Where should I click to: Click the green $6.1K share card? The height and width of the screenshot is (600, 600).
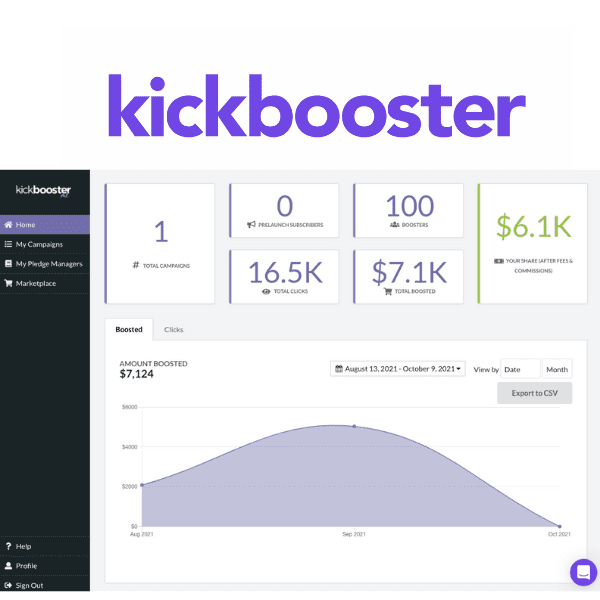[531, 243]
